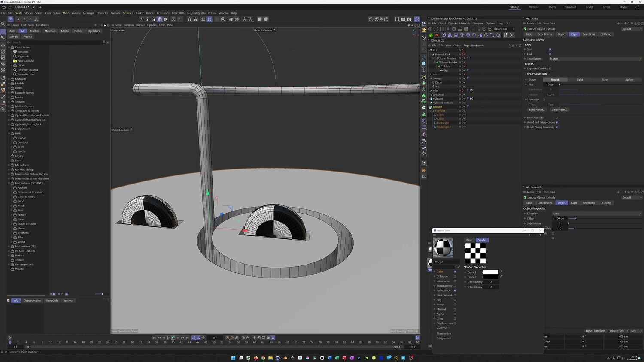Select the Move tool in left toolbar

(3, 45)
